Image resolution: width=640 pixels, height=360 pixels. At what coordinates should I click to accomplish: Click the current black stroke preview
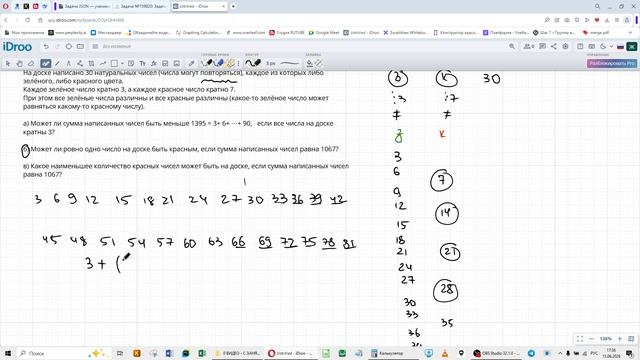pos(253,63)
